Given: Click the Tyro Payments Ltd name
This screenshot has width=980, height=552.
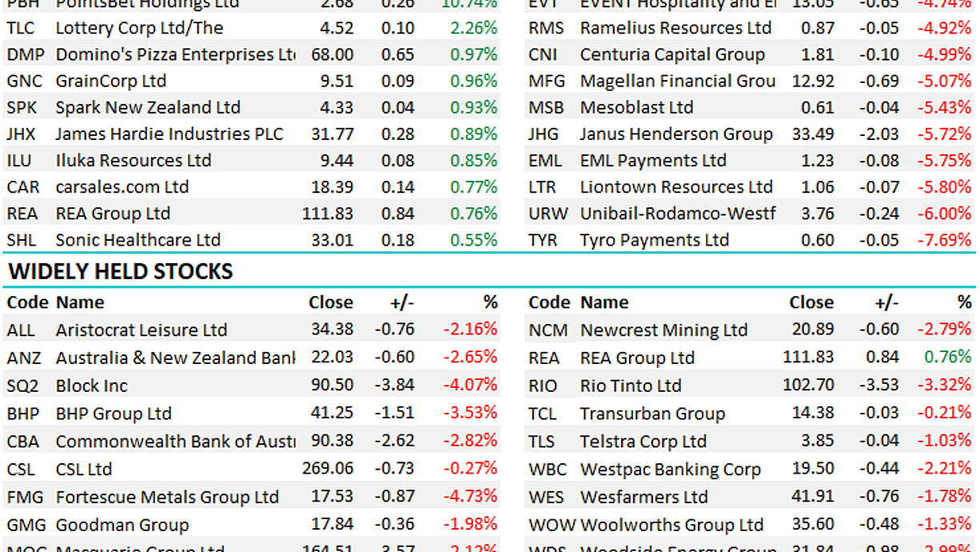Looking at the screenshot, I should click(655, 240).
